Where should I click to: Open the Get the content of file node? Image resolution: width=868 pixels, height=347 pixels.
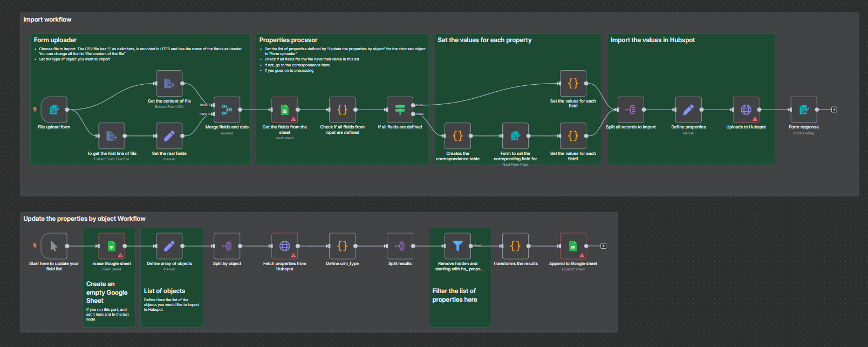[x=169, y=84]
